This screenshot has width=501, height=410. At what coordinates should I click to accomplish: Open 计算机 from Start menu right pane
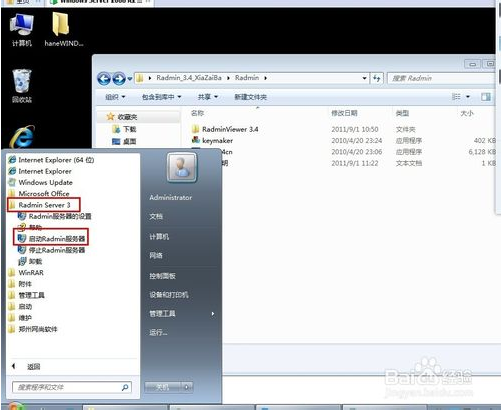[159, 237]
